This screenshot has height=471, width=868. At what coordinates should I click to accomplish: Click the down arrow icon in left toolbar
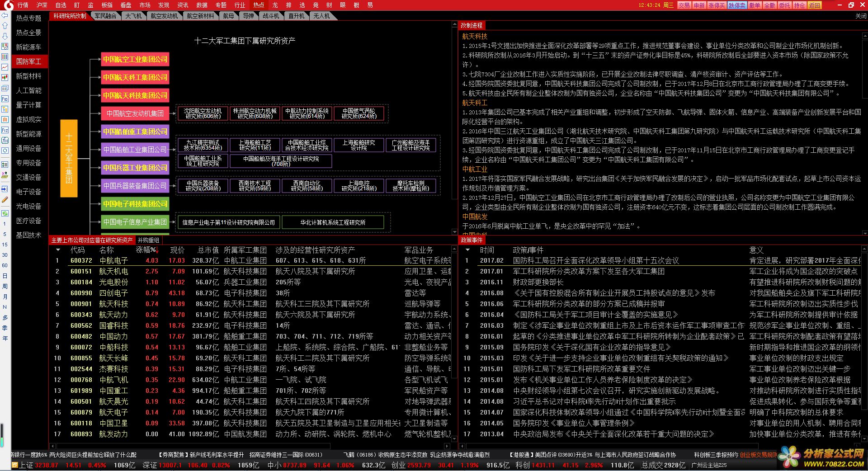(5, 36)
